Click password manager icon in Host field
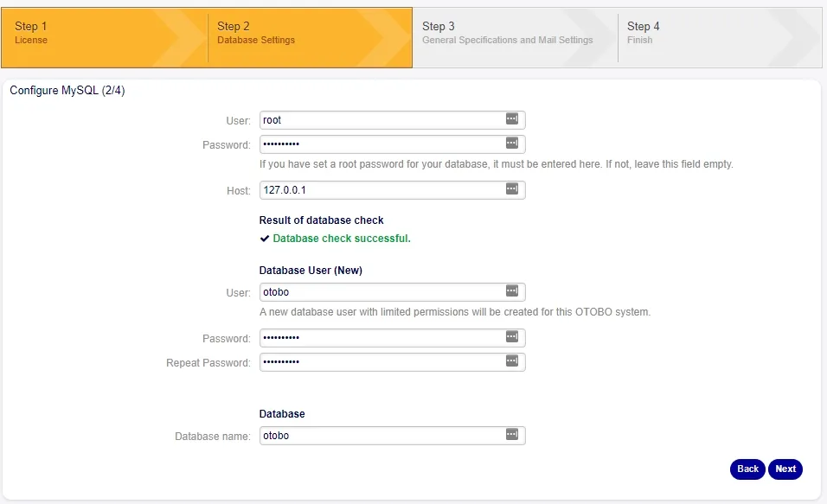The image size is (827, 504). [511, 189]
